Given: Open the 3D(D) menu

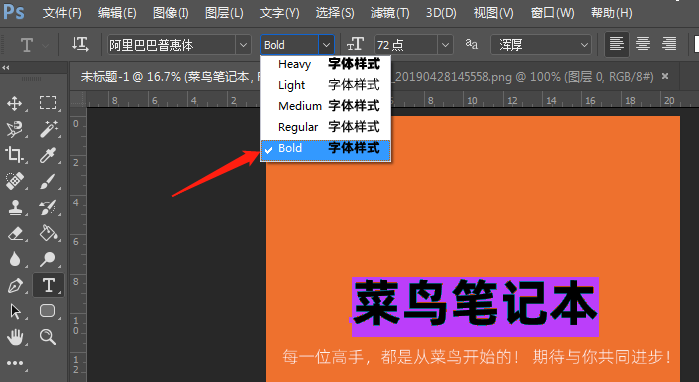Looking at the screenshot, I should (441, 13).
